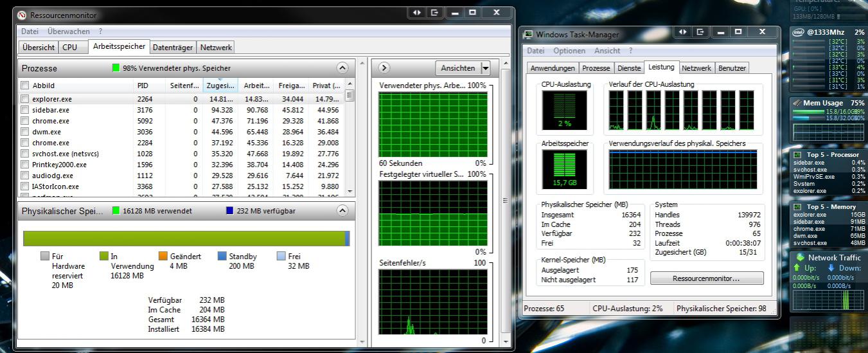
Task: Click the Intel logo on the CPU gadget
Action: click(799, 32)
